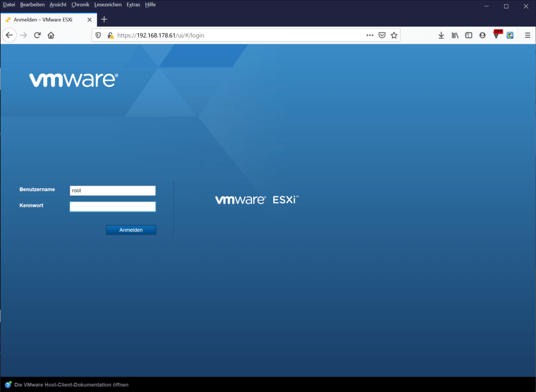The height and width of the screenshot is (392, 536).
Task: Open the Downloads icon in the toolbar
Action: 441,35
